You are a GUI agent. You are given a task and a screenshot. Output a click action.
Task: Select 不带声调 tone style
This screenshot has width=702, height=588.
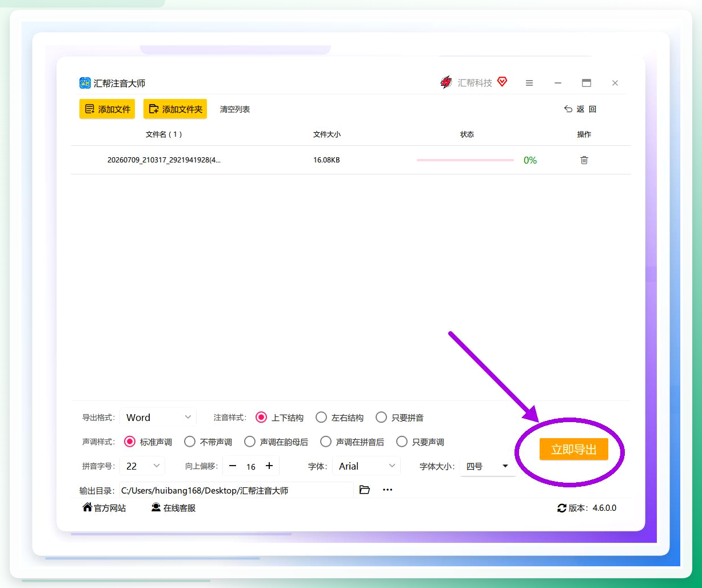pyautogui.click(x=208, y=442)
